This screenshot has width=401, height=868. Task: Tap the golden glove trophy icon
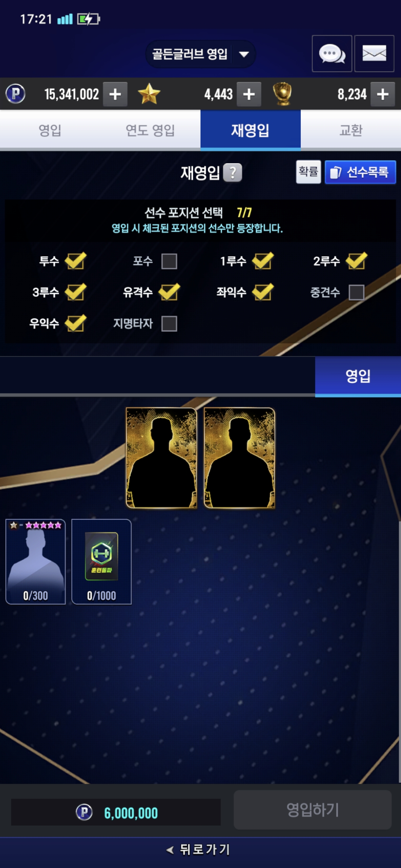(283, 94)
